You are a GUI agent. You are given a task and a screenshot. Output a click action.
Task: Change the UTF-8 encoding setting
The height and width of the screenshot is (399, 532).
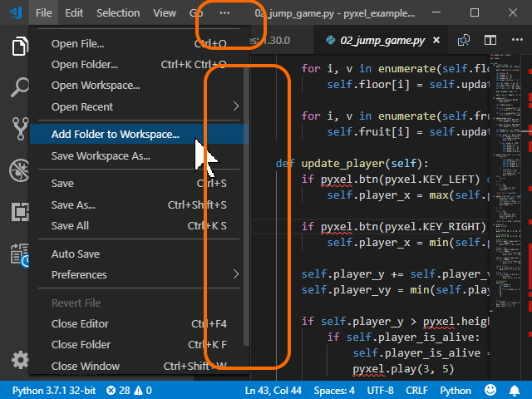point(381,390)
